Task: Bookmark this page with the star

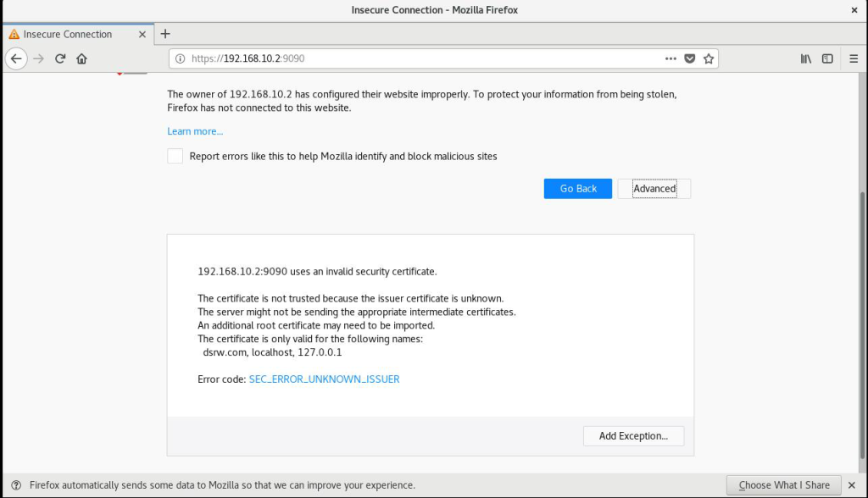Action: 709,58
